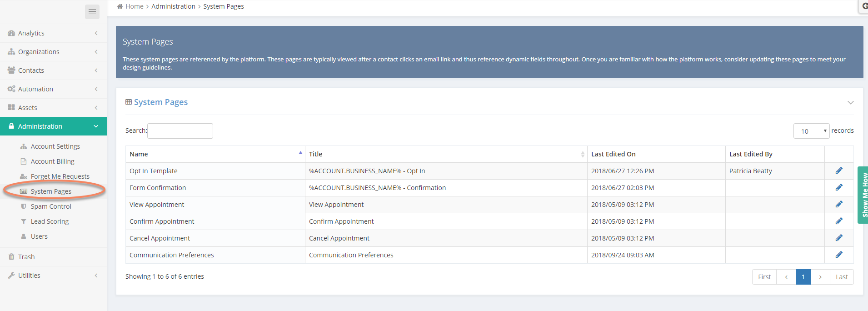Select System Pages in sidebar
The width and height of the screenshot is (868, 311).
pyautogui.click(x=51, y=191)
